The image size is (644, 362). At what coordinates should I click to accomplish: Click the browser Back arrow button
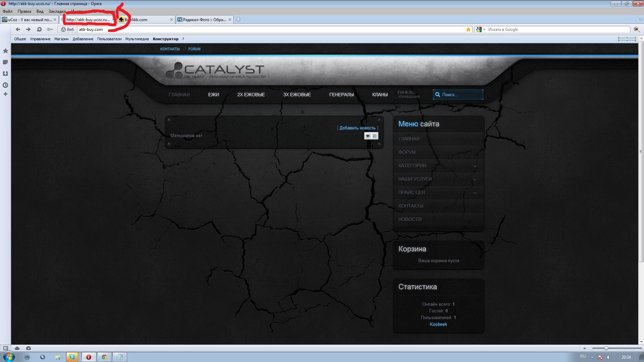[18, 29]
